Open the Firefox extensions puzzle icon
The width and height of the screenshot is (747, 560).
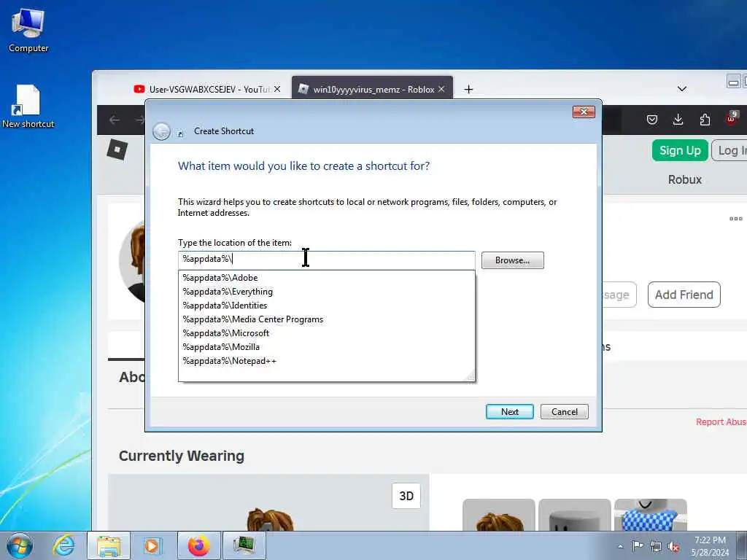pos(705,120)
